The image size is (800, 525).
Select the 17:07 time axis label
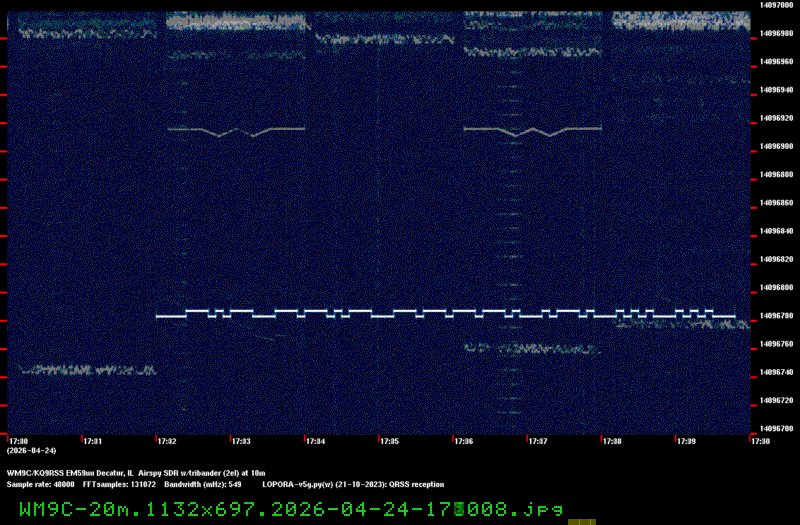[538, 441]
